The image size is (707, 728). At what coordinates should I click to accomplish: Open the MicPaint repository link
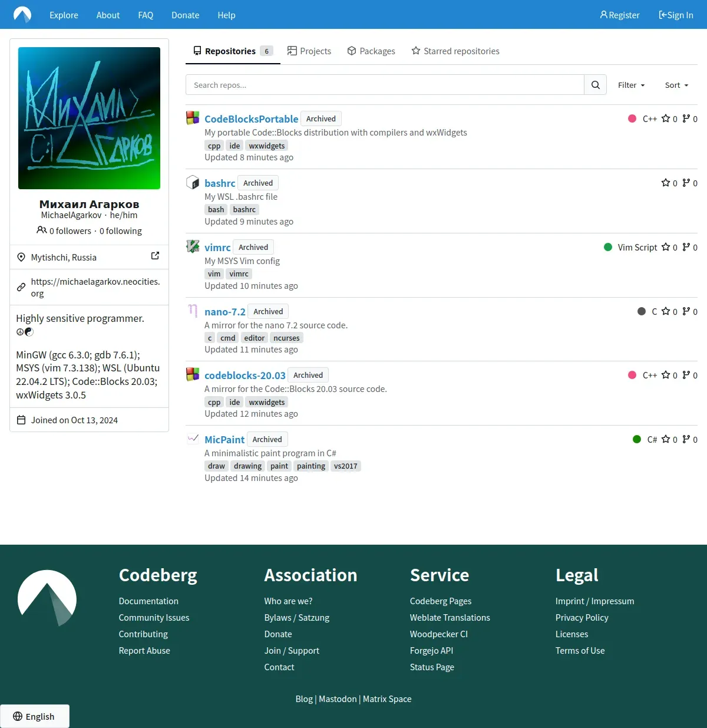coord(224,439)
